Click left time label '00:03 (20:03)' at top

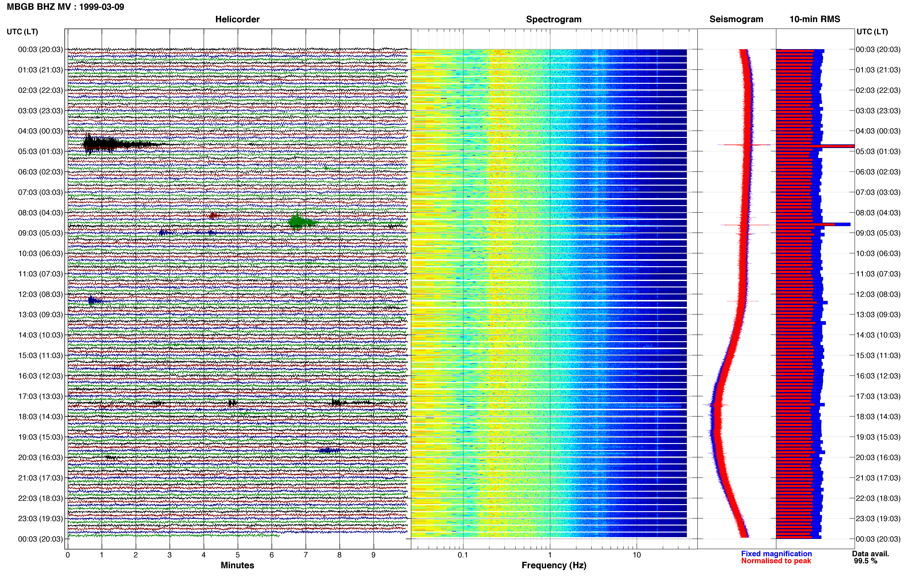(41, 49)
